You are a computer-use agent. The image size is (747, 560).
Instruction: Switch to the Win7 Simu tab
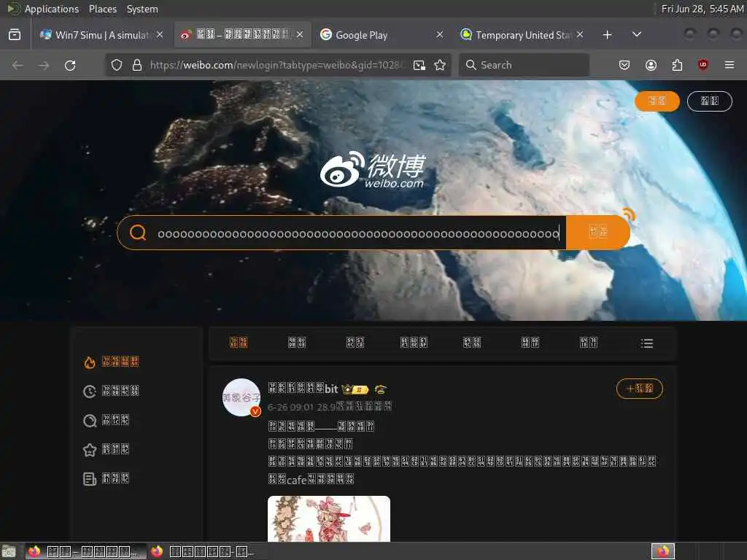pos(101,35)
